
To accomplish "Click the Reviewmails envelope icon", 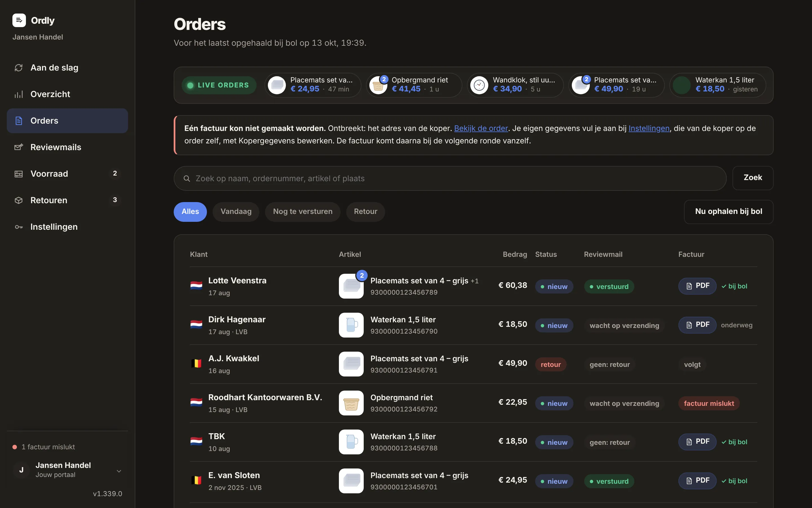I will (x=19, y=147).
